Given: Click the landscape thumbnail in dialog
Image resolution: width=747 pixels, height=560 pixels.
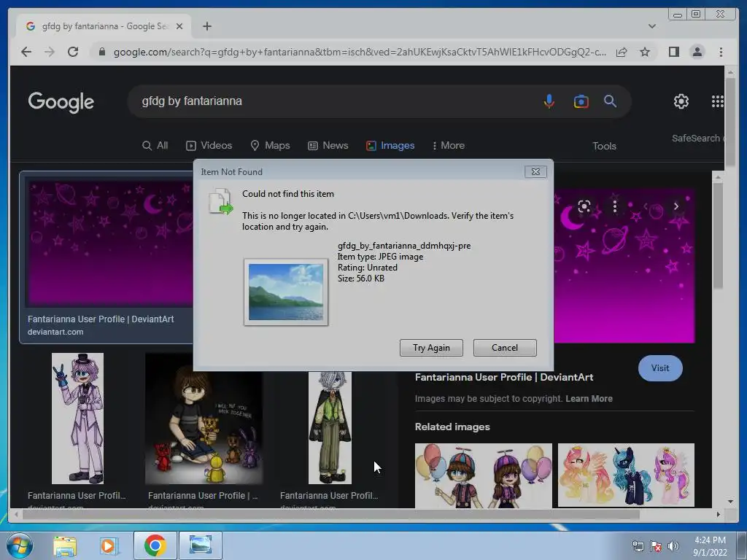Looking at the screenshot, I should [x=286, y=292].
